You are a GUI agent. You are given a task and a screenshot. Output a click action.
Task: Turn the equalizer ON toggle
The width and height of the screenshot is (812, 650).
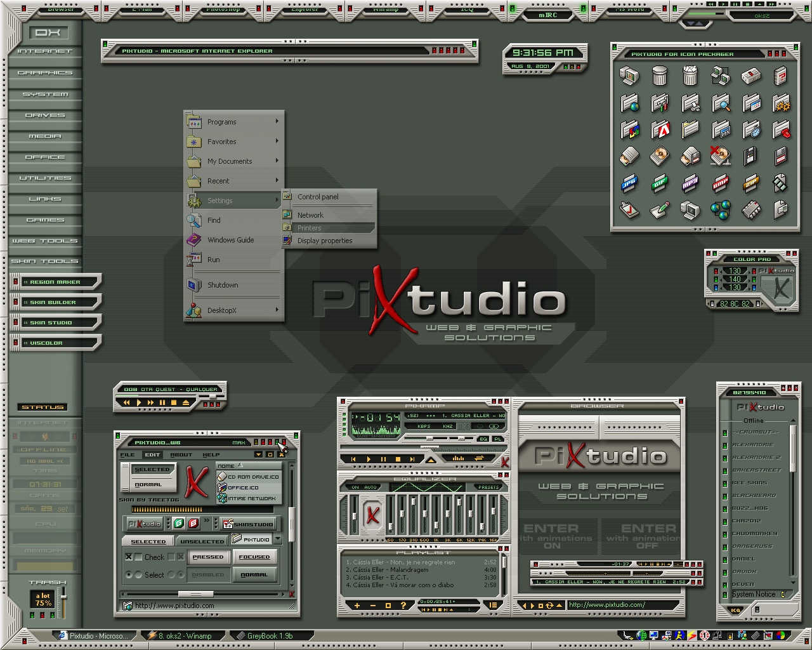(x=355, y=487)
